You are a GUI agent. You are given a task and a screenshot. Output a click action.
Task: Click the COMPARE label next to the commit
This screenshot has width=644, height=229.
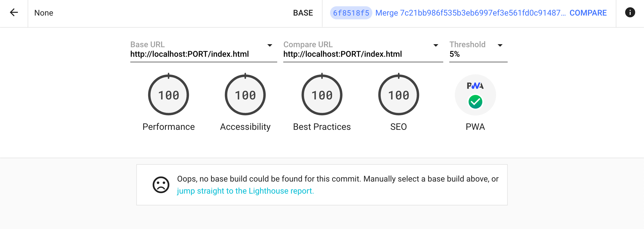click(x=588, y=13)
